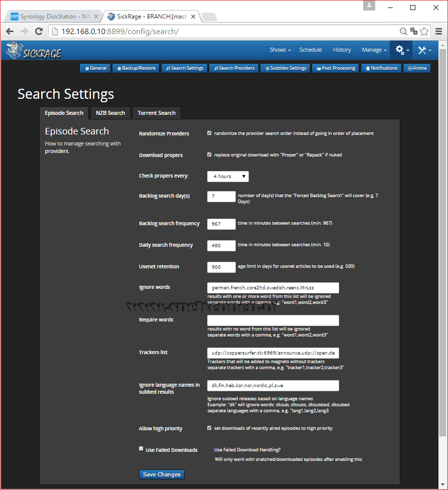Open Backup/Restore config button
448x490 pixels.
pyautogui.click(x=136, y=68)
